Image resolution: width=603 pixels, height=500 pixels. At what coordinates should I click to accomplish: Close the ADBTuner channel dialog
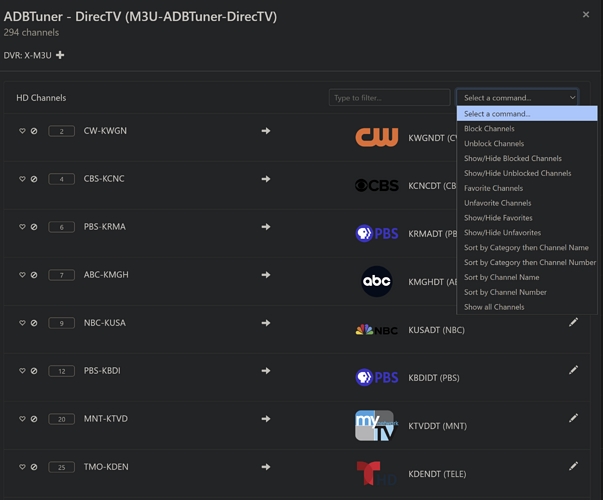pyautogui.click(x=586, y=15)
